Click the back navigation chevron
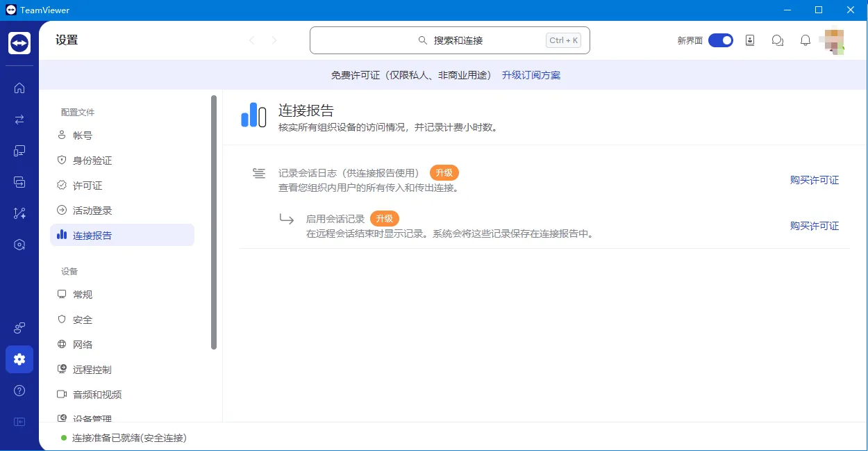This screenshot has height=451, width=868. (x=251, y=40)
